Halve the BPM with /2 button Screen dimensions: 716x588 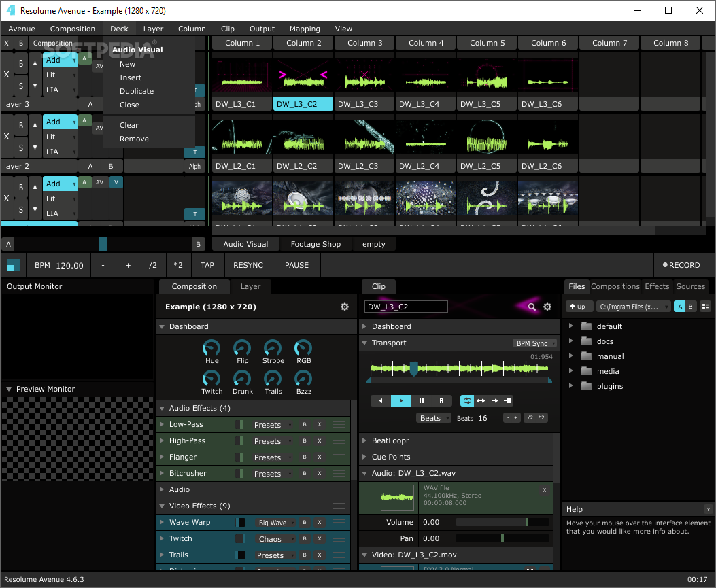tap(152, 265)
